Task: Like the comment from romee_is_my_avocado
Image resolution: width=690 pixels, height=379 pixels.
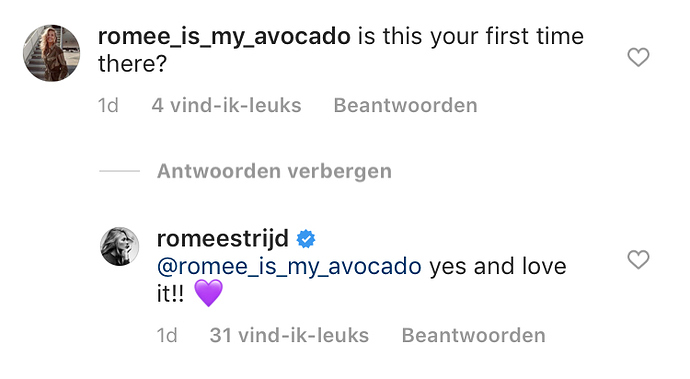Action: click(638, 57)
